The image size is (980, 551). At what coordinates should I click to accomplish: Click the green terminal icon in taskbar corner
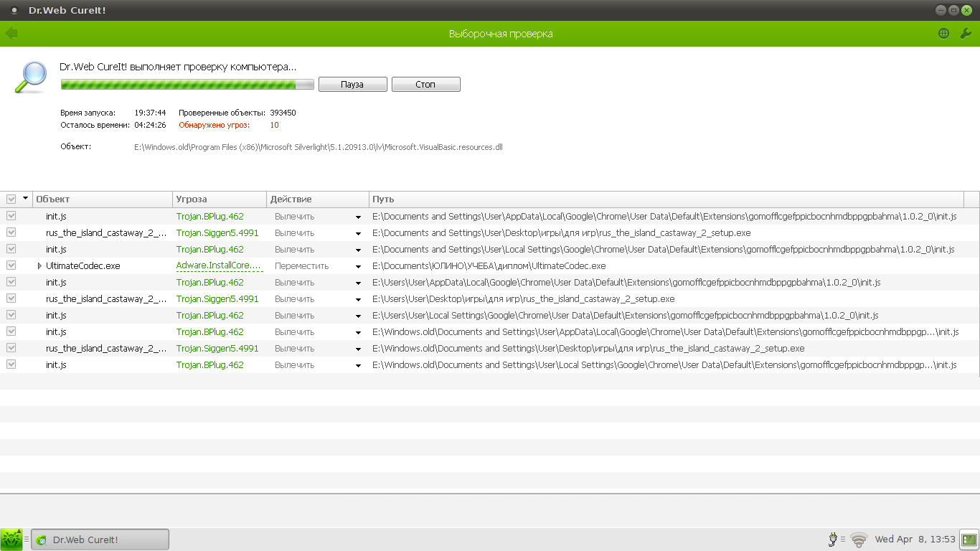click(x=969, y=540)
